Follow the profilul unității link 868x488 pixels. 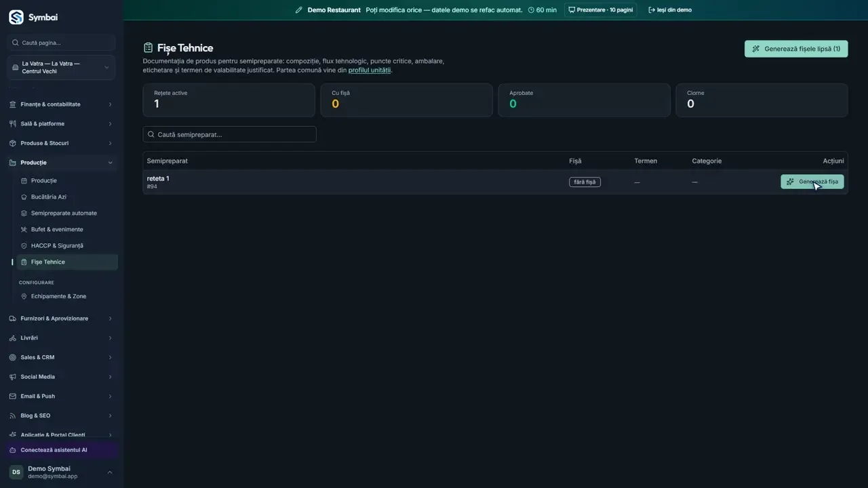pyautogui.click(x=370, y=70)
